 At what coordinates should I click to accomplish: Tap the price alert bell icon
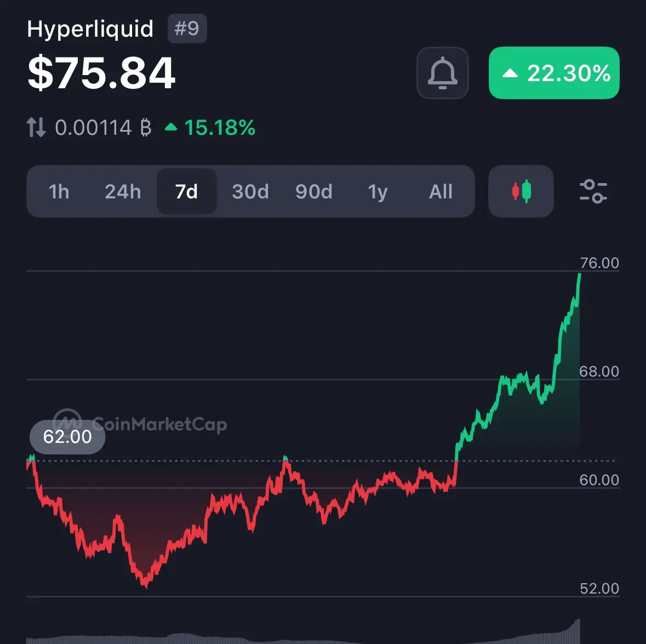(x=443, y=73)
